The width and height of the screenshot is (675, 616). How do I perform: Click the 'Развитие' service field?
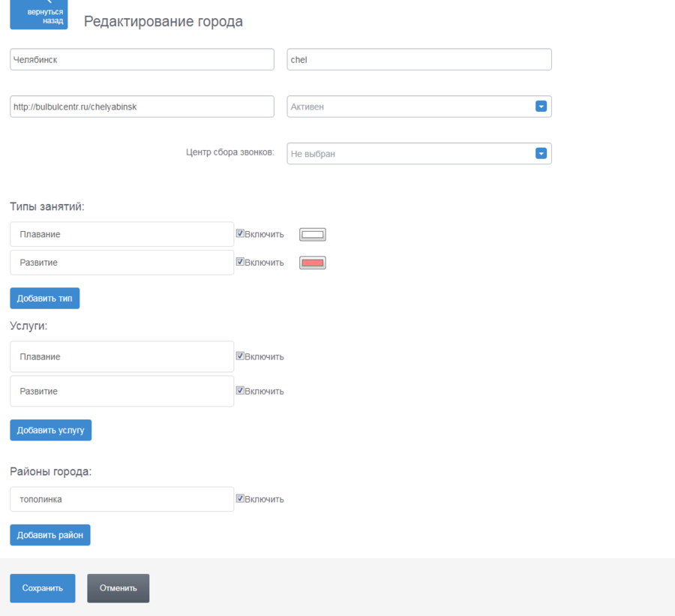[121, 391]
